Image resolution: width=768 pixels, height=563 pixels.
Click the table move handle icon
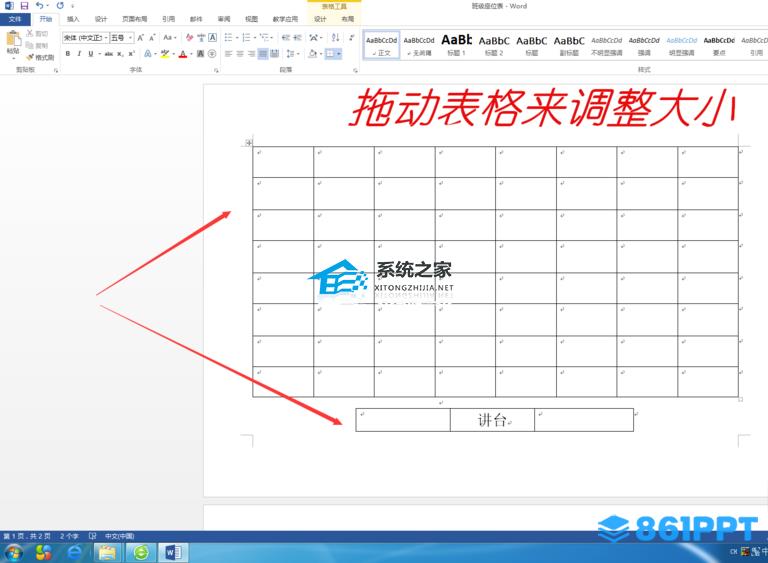pyautogui.click(x=249, y=143)
